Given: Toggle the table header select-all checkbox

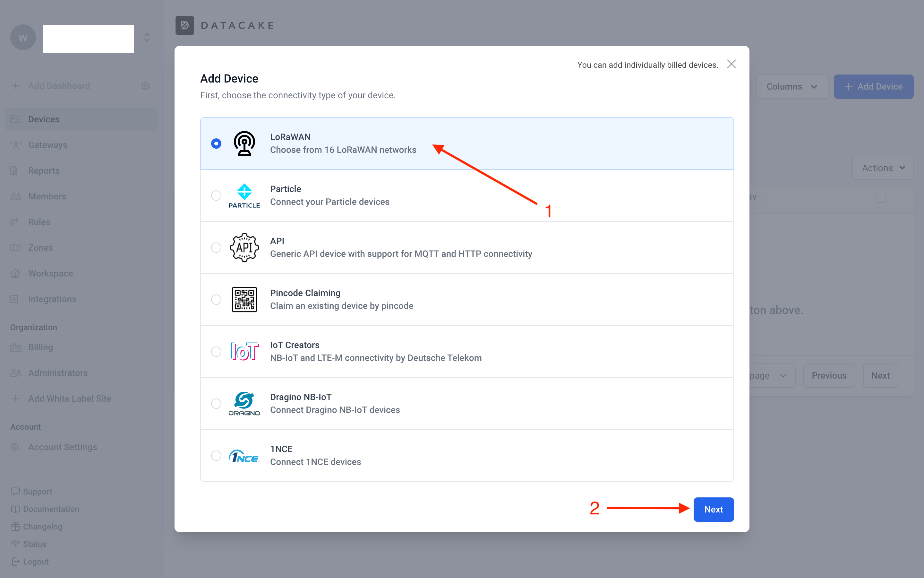Looking at the screenshot, I should click(881, 197).
